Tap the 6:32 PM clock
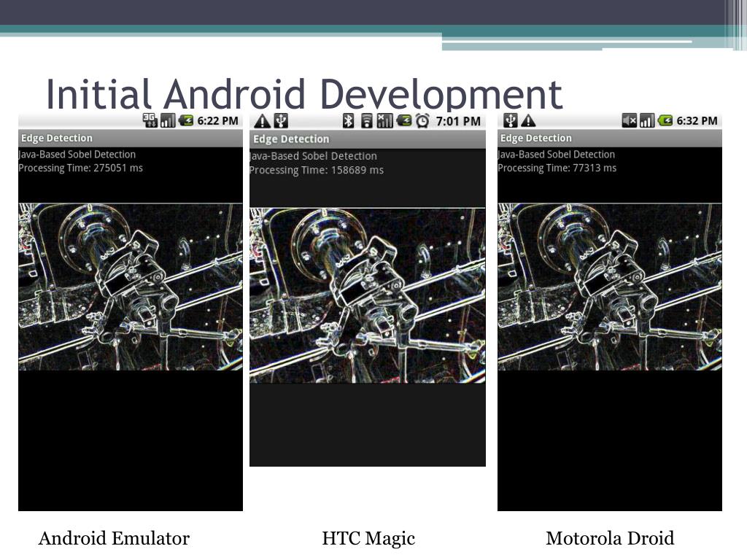Image resolution: width=747 pixels, height=560 pixels. 697,121
